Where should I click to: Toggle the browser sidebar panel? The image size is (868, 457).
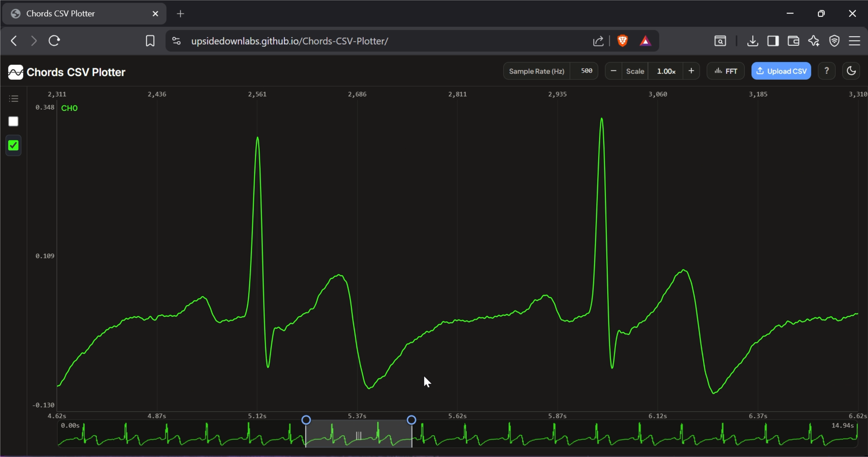[x=773, y=41]
